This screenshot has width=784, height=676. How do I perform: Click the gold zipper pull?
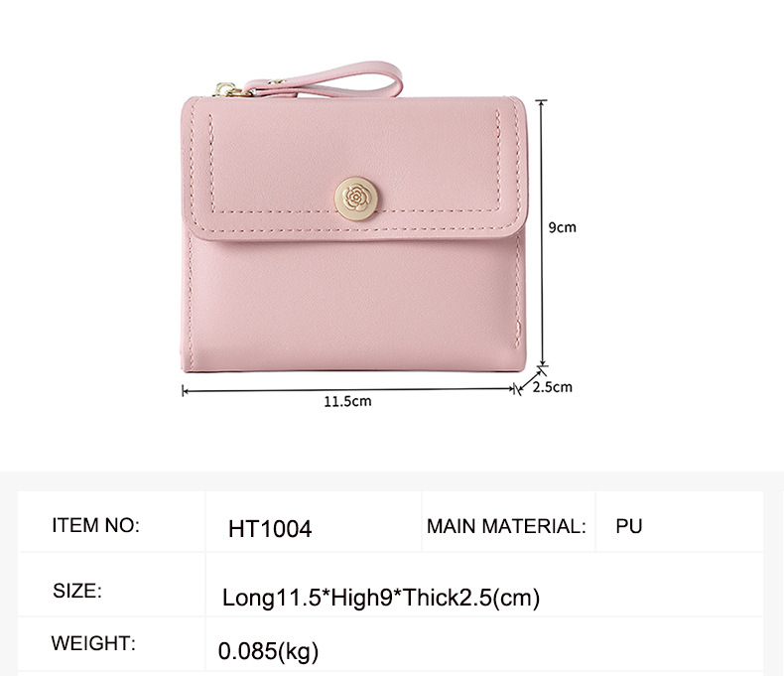(231, 90)
